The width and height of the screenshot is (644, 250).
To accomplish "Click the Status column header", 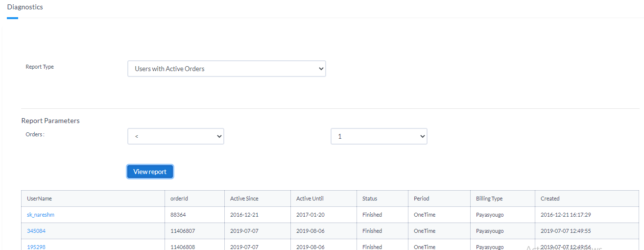I will click(370, 199).
